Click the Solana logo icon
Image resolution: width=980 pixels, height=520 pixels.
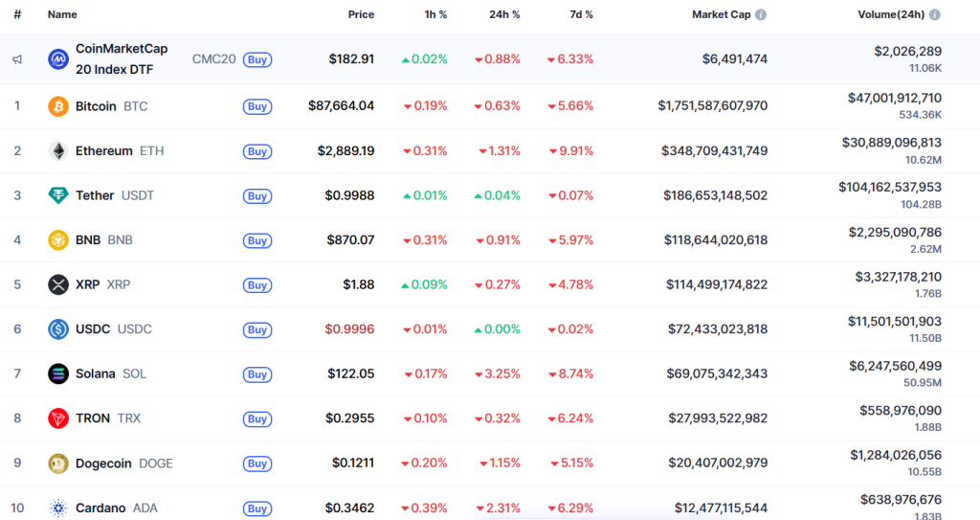tap(58, 373)
